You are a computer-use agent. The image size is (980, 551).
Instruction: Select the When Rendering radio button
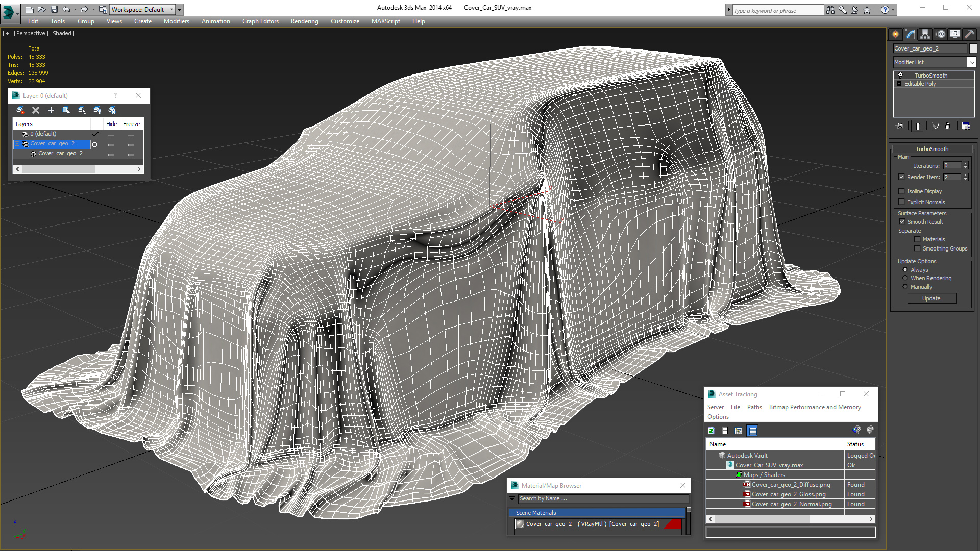tap(905, 278)
